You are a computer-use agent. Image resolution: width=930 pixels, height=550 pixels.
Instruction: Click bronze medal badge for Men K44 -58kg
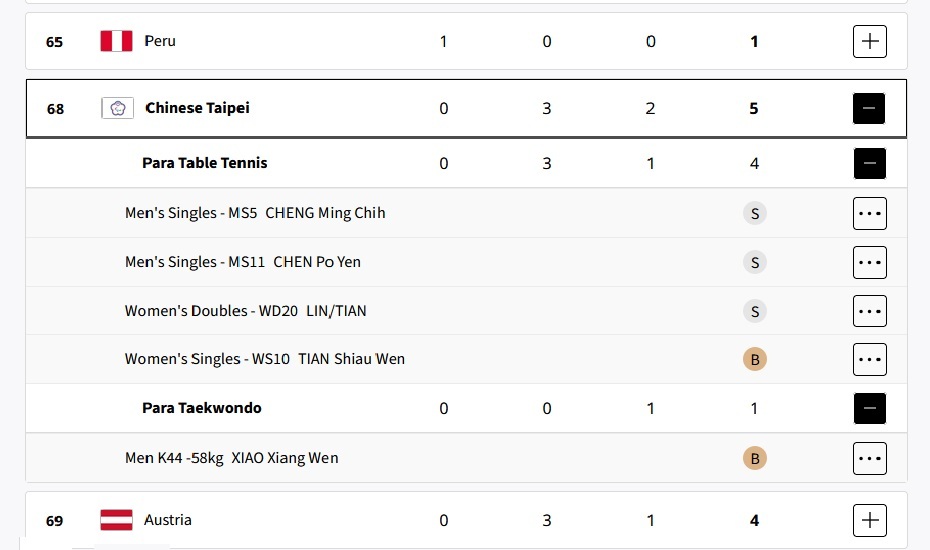coord(754,458)
